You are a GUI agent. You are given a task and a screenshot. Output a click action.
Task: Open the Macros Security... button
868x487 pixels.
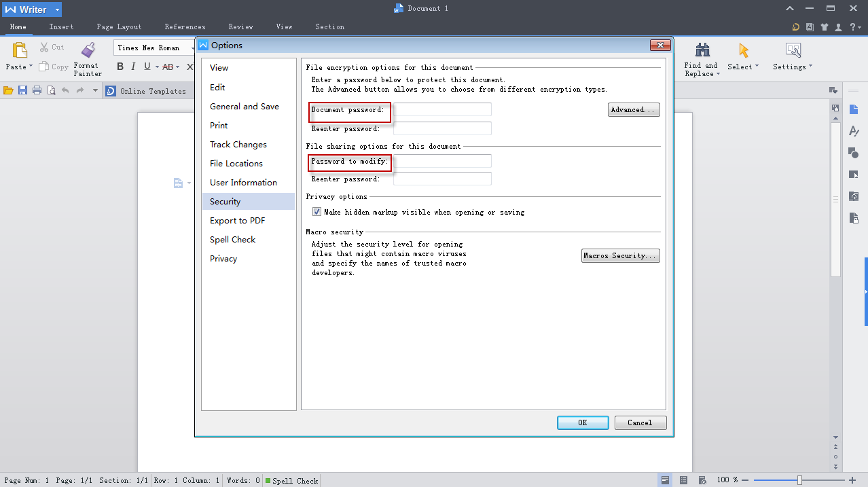pos(620,256)
